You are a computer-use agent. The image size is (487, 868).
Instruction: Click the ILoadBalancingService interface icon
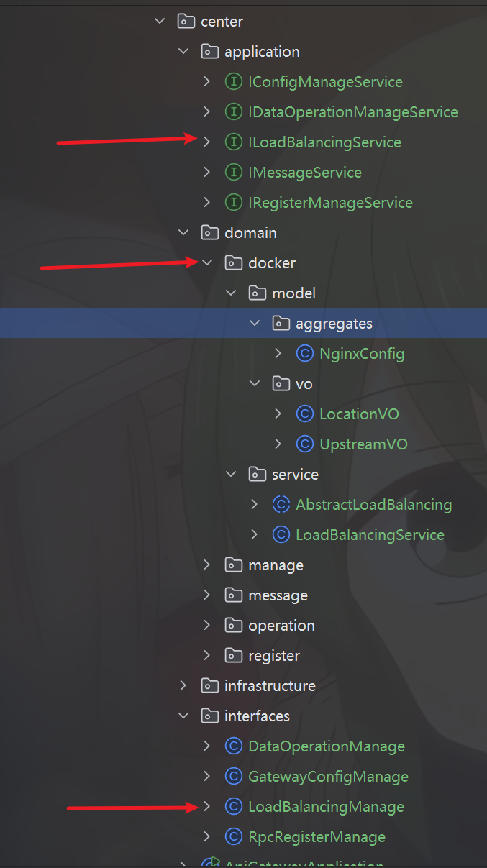[233, 142]
